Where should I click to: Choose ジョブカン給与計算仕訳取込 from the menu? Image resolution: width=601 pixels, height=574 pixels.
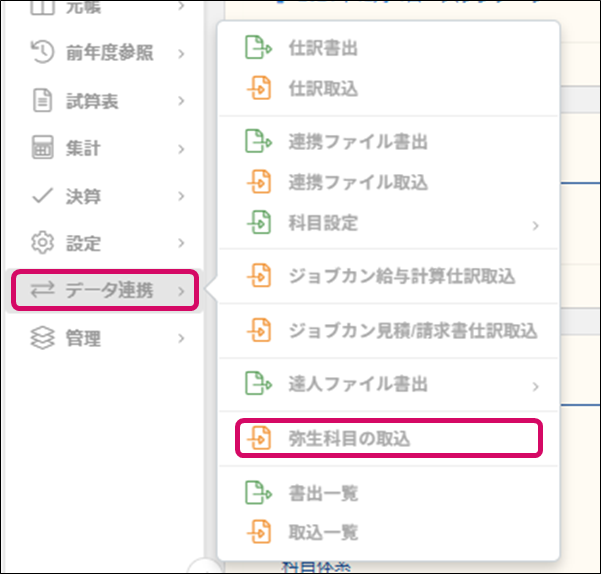coord(401,276)
